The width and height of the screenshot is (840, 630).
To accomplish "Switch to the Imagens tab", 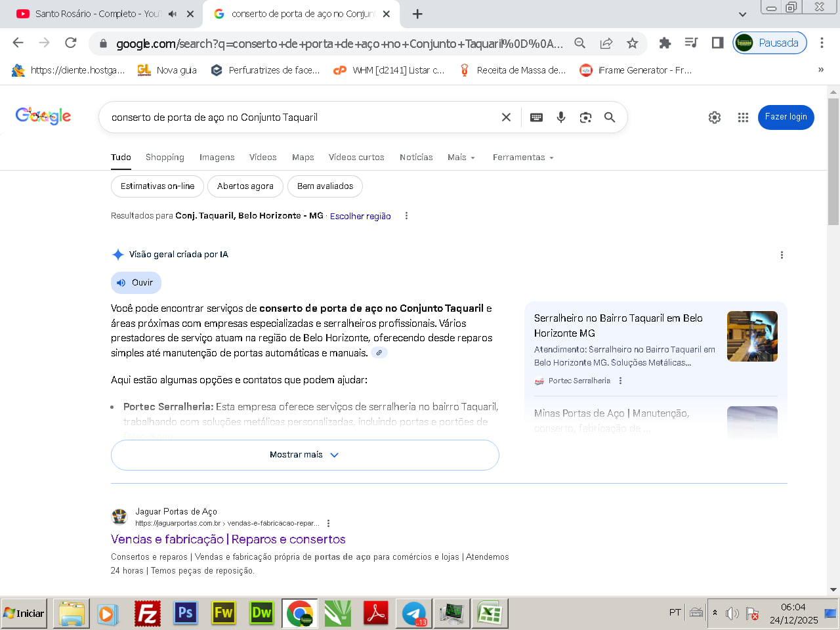I will (x=217, y=157).
